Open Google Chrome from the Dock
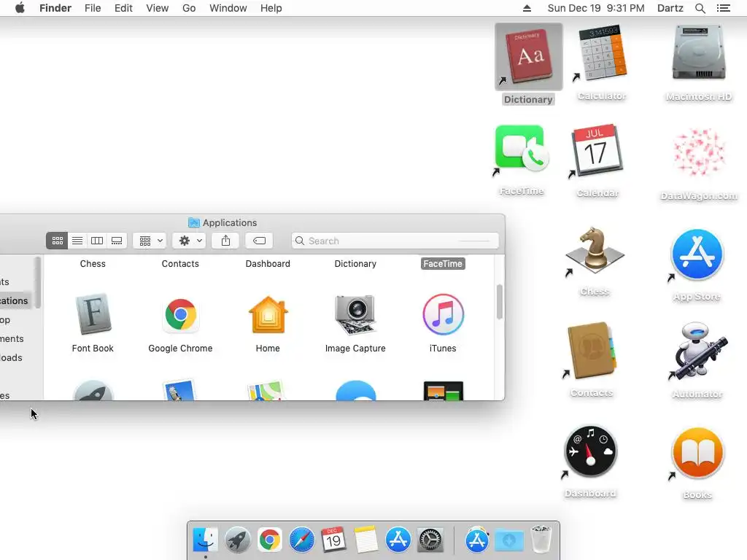Viewport: 747px width, 560px height. click(x=270, y=540)
